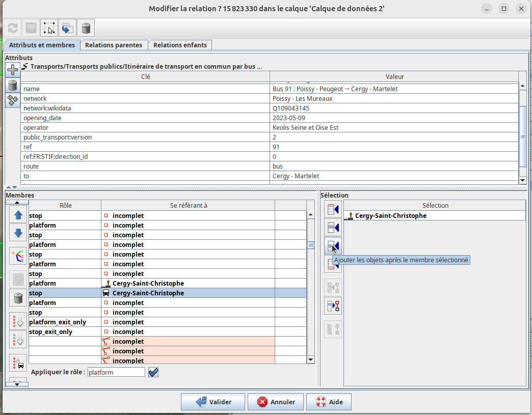Select the platform_exit_only member row
Viewport: 532px width, 415px height.
click(168, 322)
